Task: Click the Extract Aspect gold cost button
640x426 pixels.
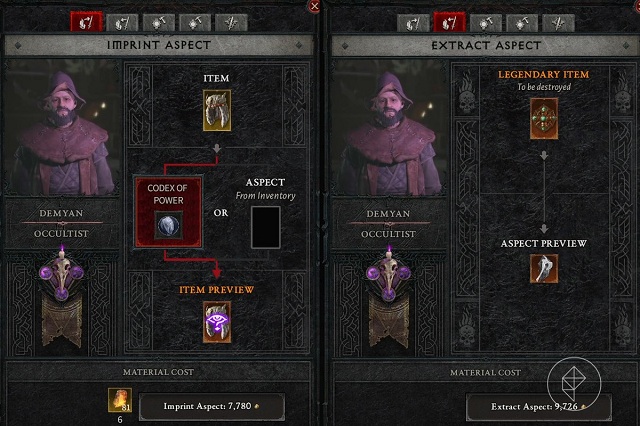Action: [x=538, y=407]
